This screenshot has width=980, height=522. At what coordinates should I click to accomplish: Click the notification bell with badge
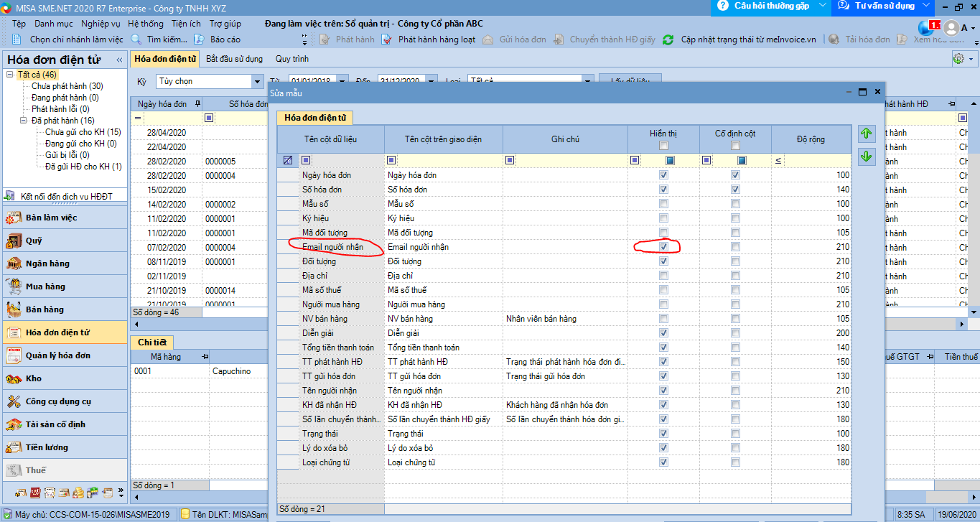(928, 28)
